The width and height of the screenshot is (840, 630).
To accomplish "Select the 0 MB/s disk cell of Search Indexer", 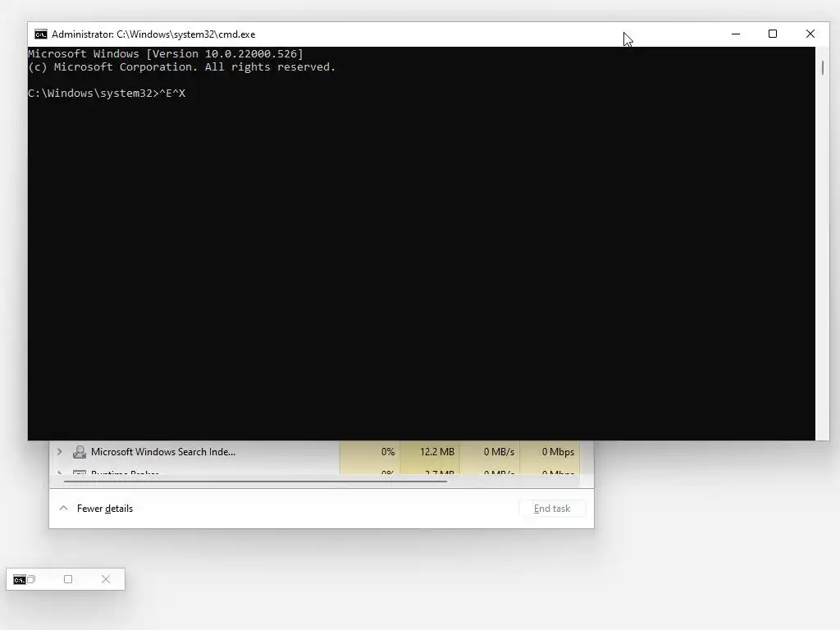I will (490, 452).
